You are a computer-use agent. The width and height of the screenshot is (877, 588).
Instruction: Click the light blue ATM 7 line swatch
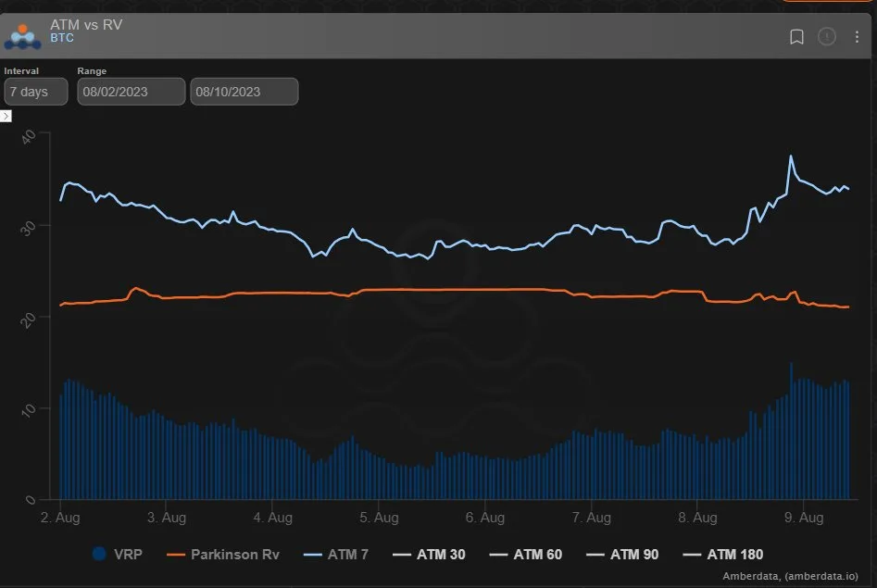(312, 555)
